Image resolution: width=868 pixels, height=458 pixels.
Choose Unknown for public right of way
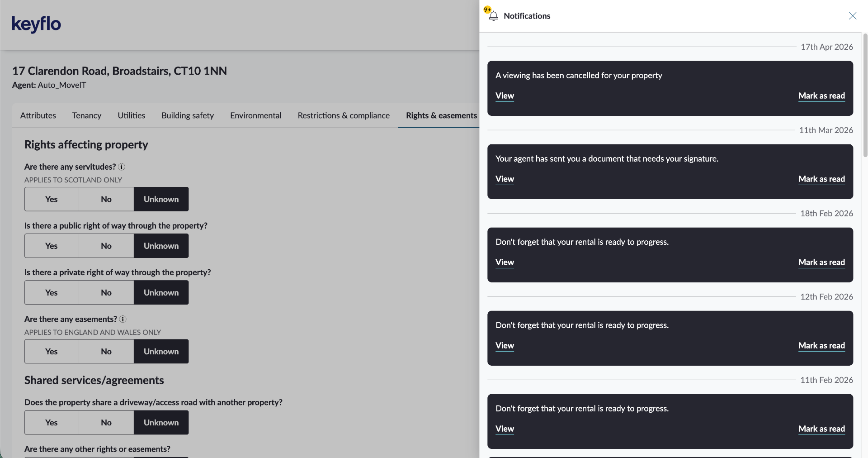tap(161, 246)
